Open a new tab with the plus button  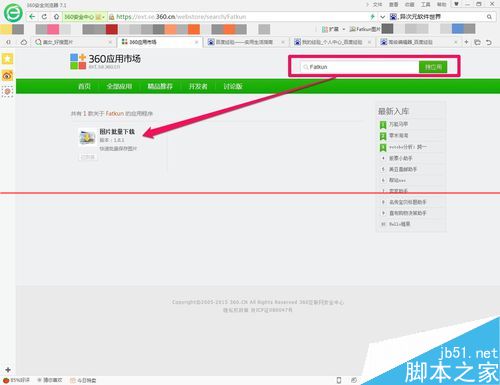[466, 42]
